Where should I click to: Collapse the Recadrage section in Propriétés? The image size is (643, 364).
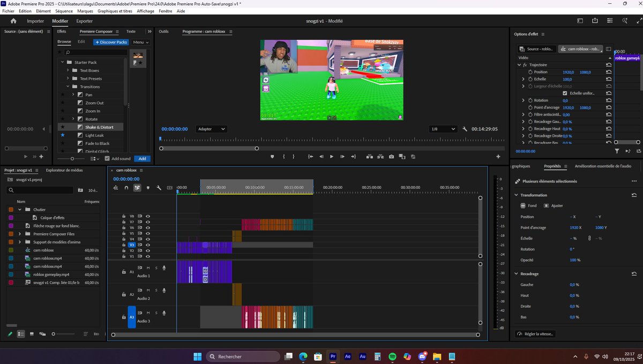point(517,274)
